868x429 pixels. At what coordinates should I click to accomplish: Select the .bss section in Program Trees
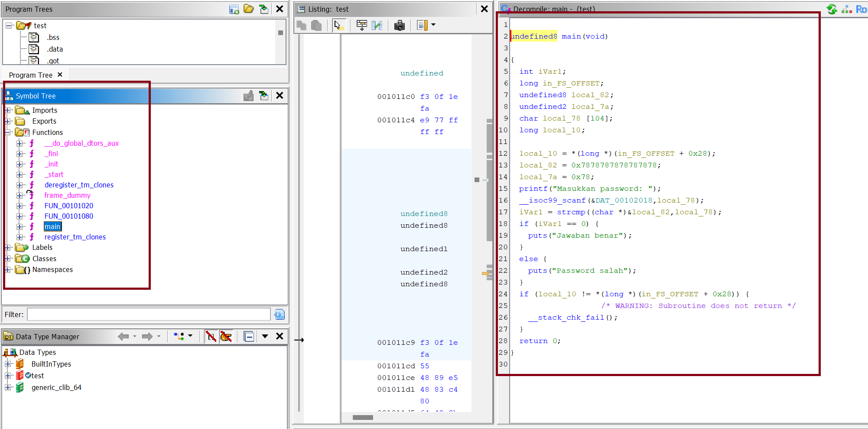53,37
